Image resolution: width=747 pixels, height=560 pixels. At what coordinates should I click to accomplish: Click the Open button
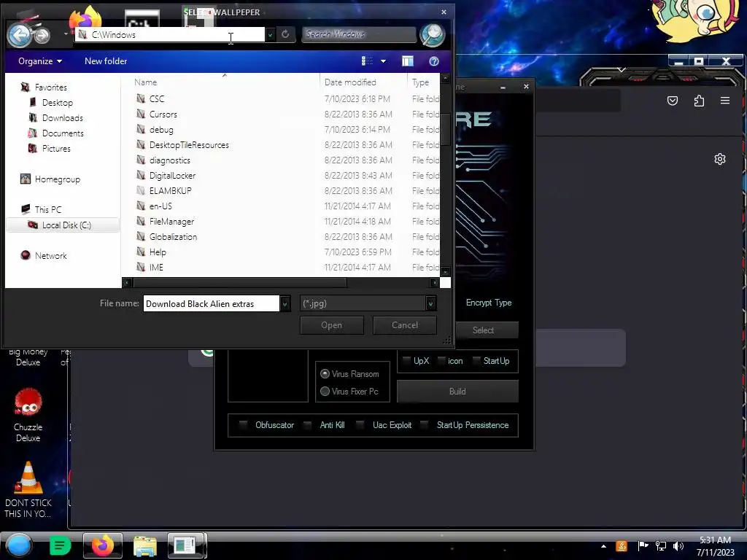tap(332, 324)
